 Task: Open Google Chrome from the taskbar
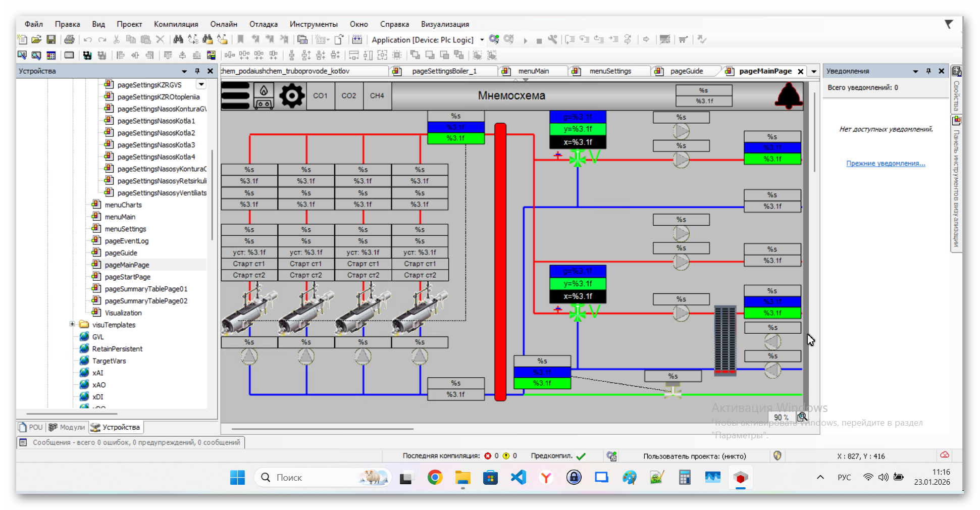pyautogui.click(x=435, y=477)
